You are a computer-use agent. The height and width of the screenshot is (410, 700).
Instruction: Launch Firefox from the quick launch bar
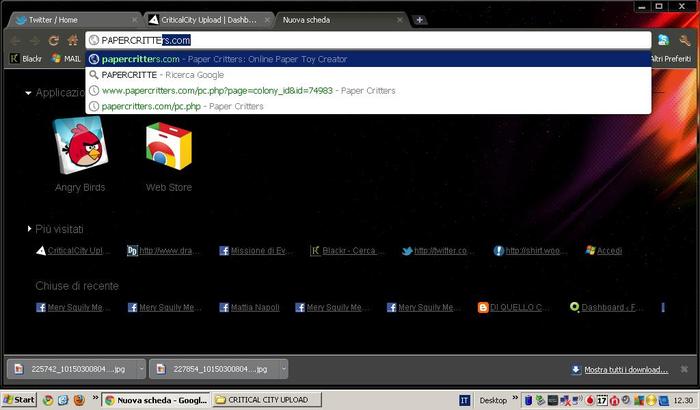click(x=79, y=400)
